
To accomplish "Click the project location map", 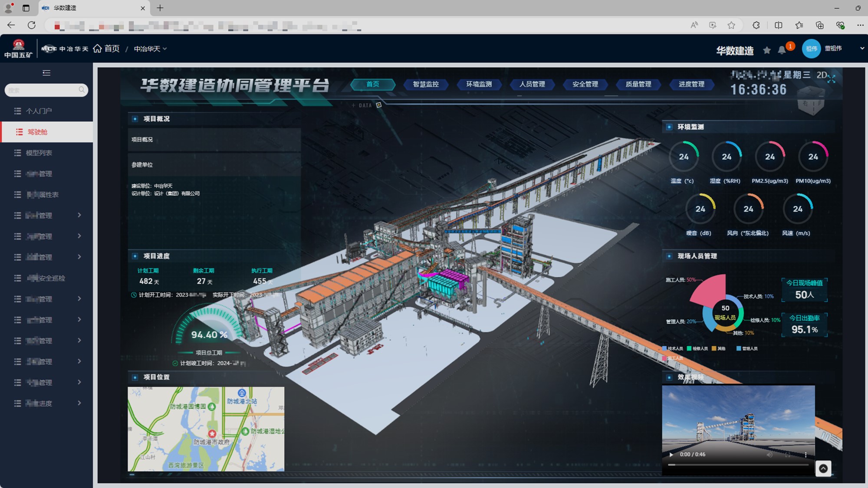I will coord(206,429).
